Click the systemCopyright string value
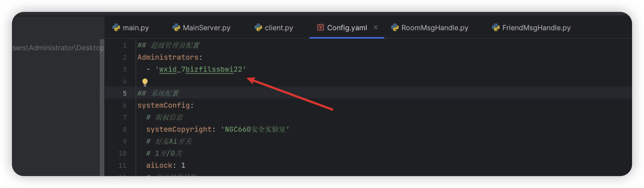Image resolution: width=644 pixels, height=188 pixels. coord(255,129)
